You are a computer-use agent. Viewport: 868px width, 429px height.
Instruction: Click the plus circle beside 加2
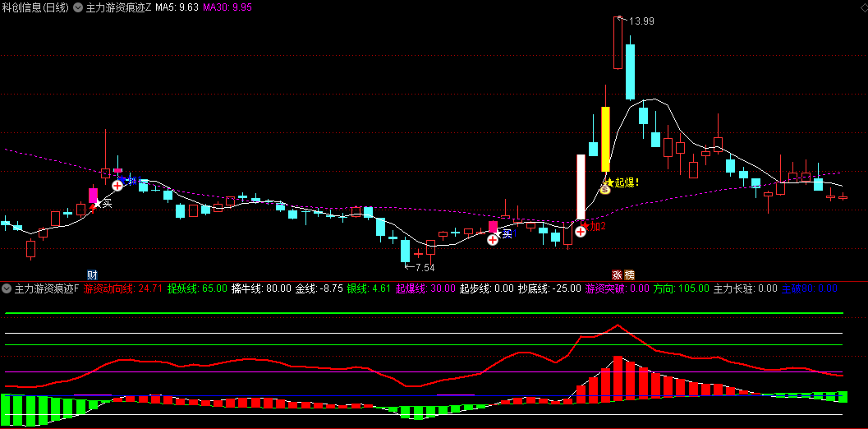[x=580, y=232]
